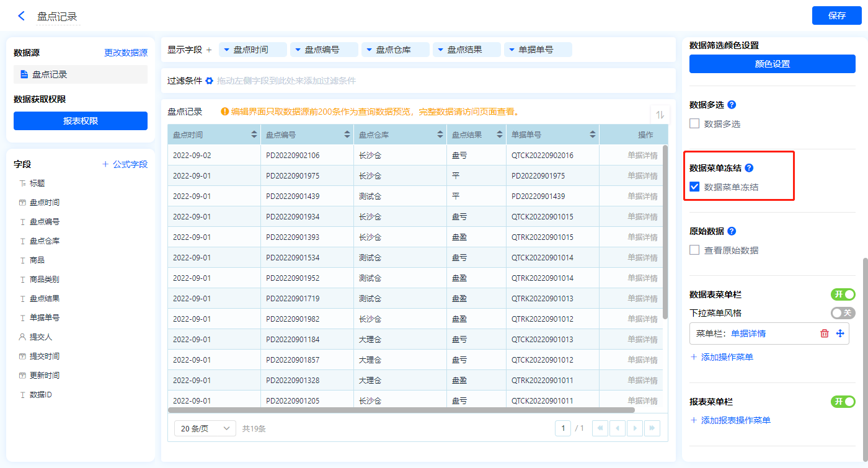
Task: Click the filter condition gear icon
Action: [x=210, y=81]
